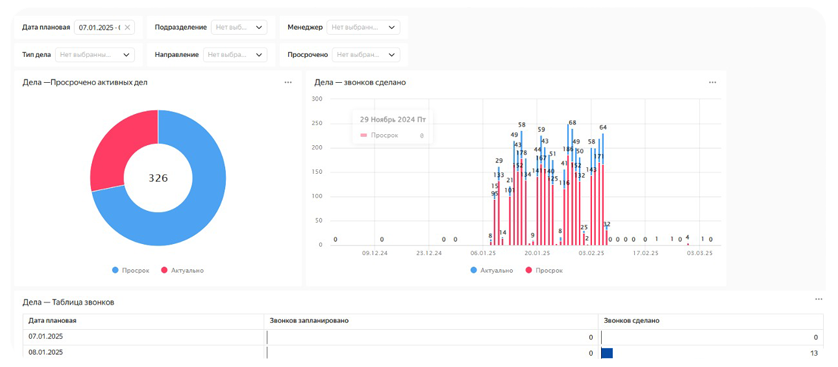The width and height of the screenshot is (838, 367).
Task: Toggle Просрок legend item under donut chart
Action: pyautogui.click(x=131, y=270)
